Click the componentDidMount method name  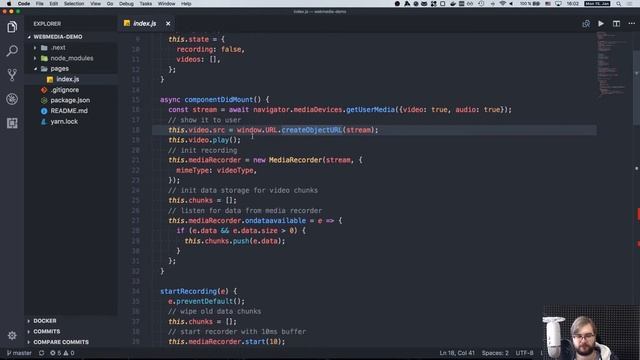coord(218,100)
